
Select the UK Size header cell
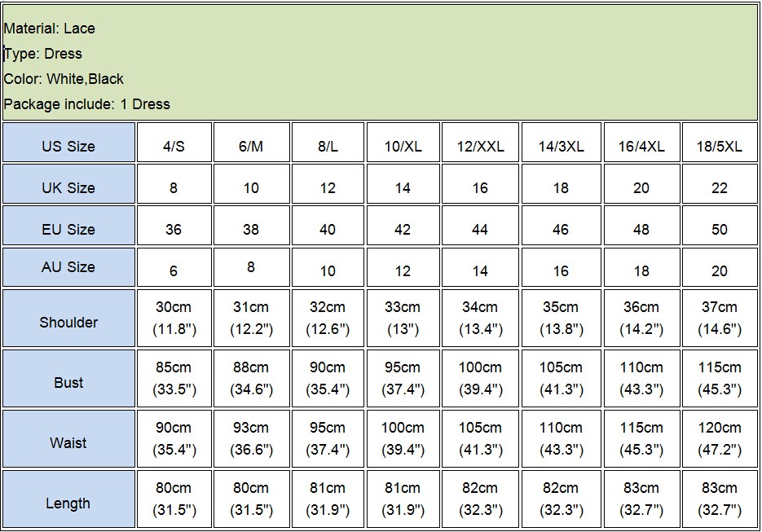click(x=68, y=187)
